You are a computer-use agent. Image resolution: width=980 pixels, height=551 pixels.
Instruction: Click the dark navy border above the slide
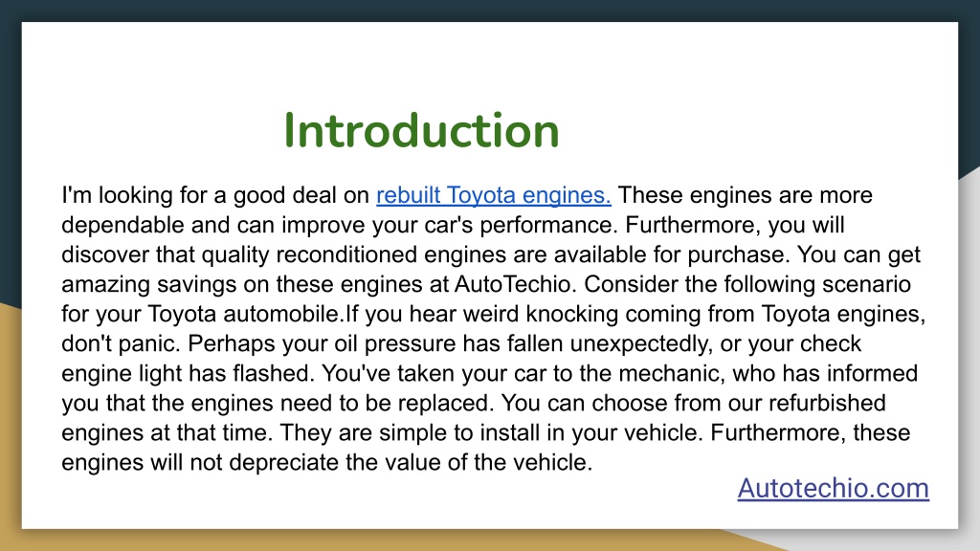click(490, 10)
